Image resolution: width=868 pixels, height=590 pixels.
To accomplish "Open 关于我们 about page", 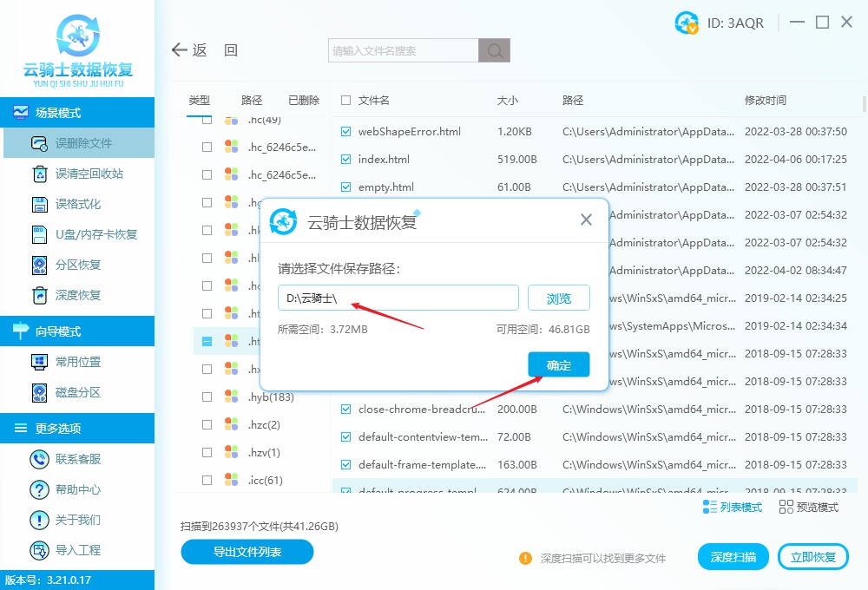I will point(65,520).
